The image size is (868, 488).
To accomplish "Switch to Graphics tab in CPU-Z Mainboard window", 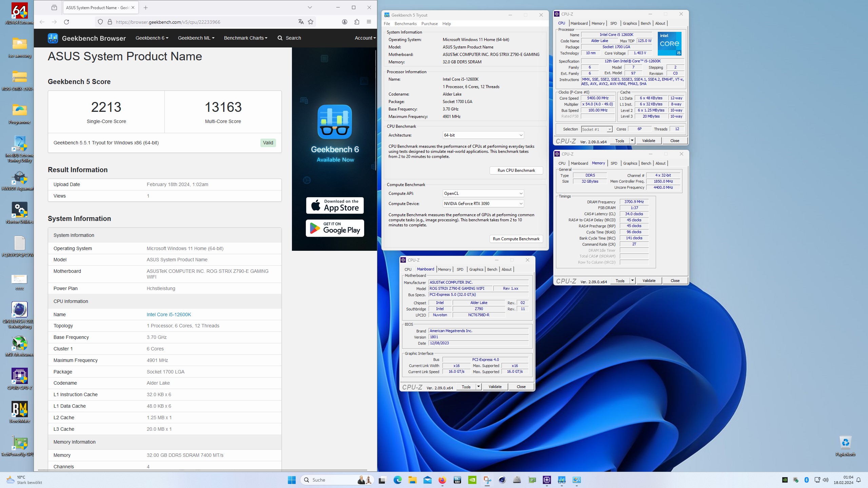I will 476,269.
